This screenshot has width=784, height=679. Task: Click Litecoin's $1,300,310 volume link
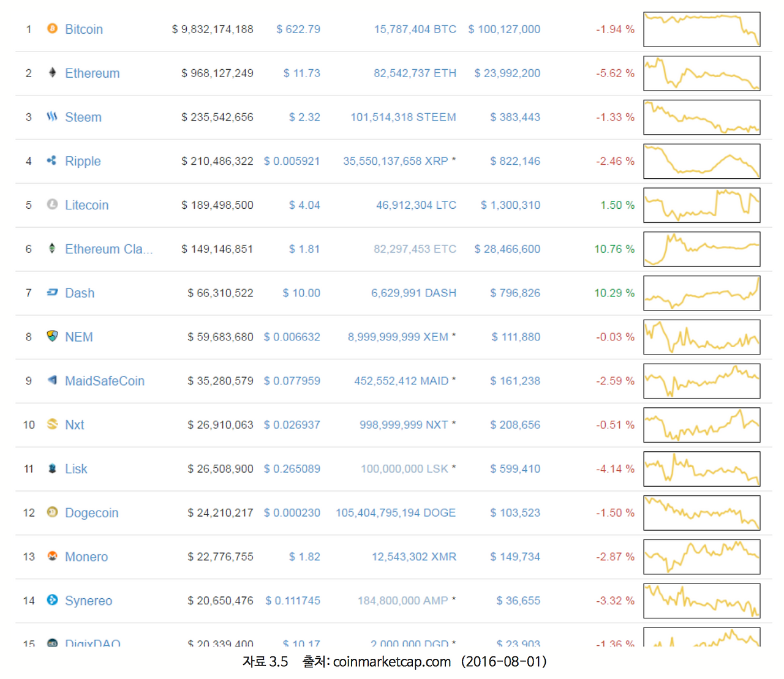tap(510, 205)
